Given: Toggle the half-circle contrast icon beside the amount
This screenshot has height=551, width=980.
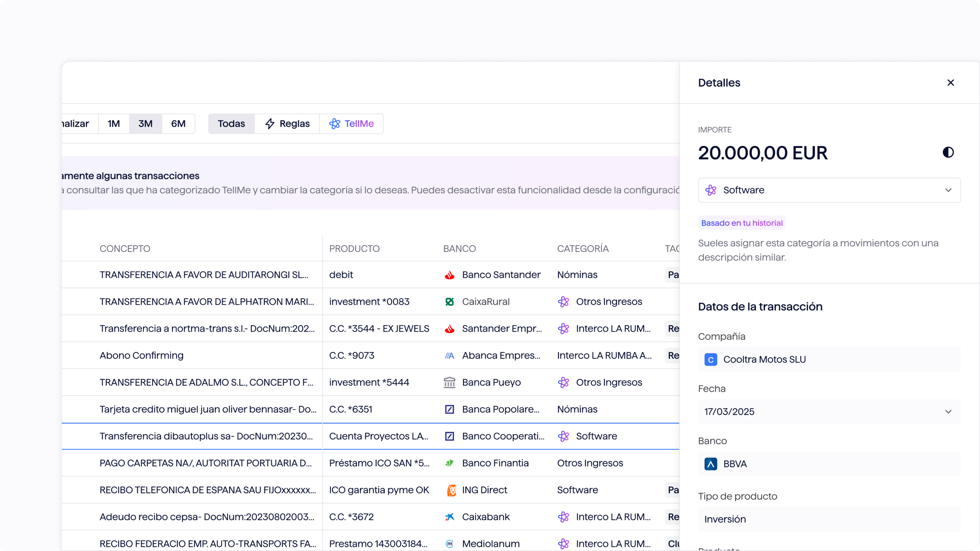Looking at the screenshot, I should point(948,153).
